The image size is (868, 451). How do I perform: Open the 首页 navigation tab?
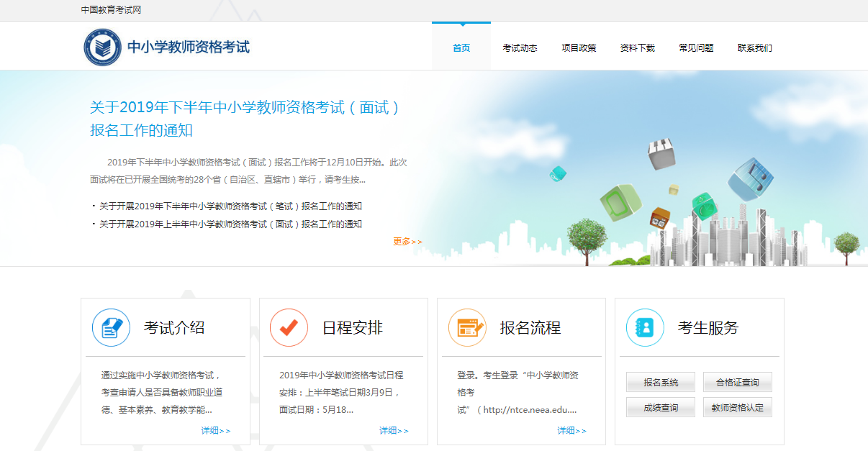tap(461, 48)
